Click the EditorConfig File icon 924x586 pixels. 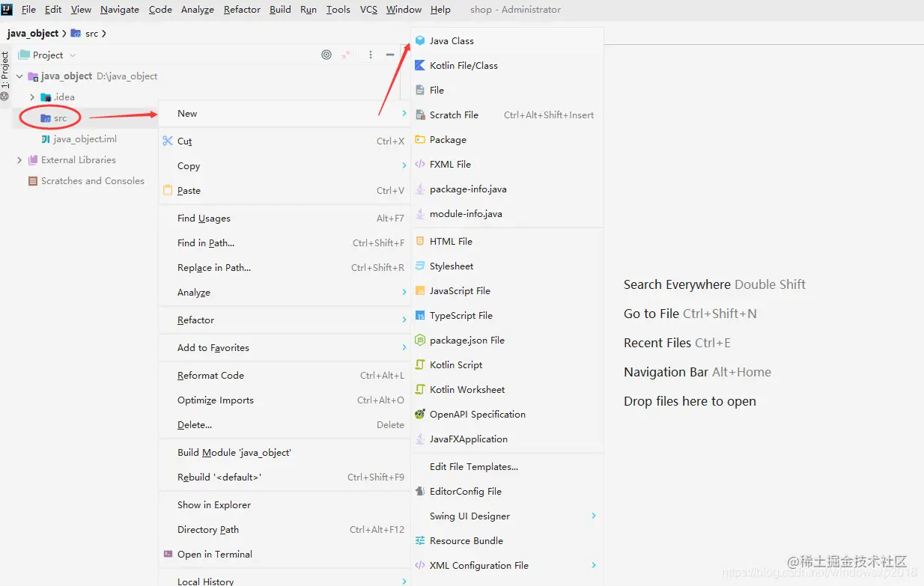(x=420, y=492)
